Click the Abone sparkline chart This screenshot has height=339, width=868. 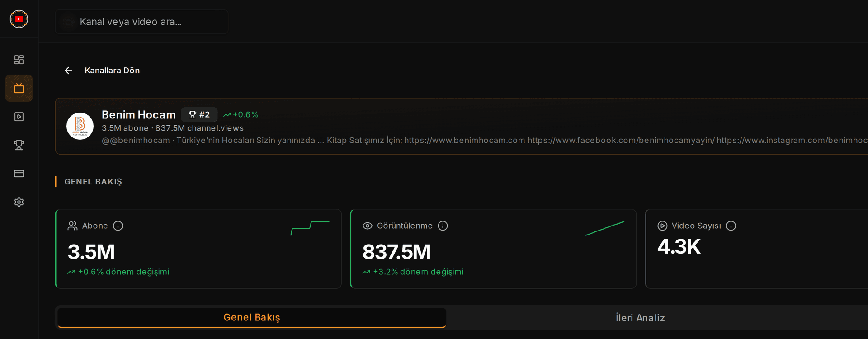(x=310, y=228)
